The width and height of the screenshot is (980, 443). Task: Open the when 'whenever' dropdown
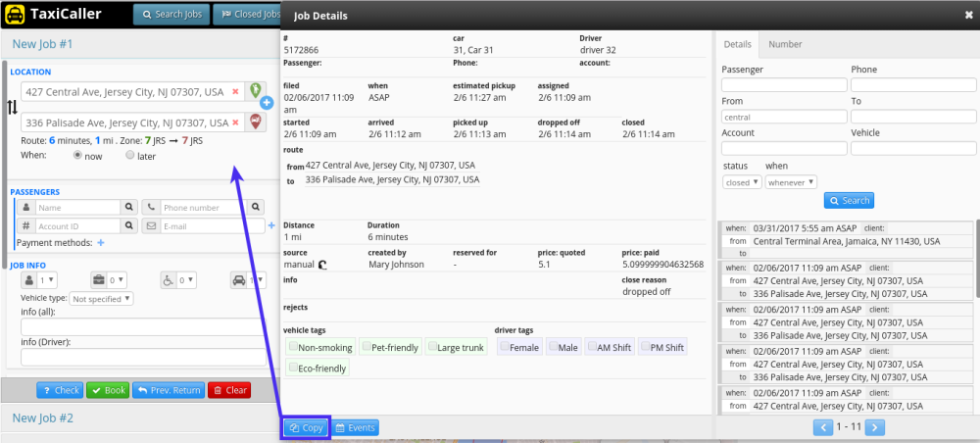(x=791, y=182)
